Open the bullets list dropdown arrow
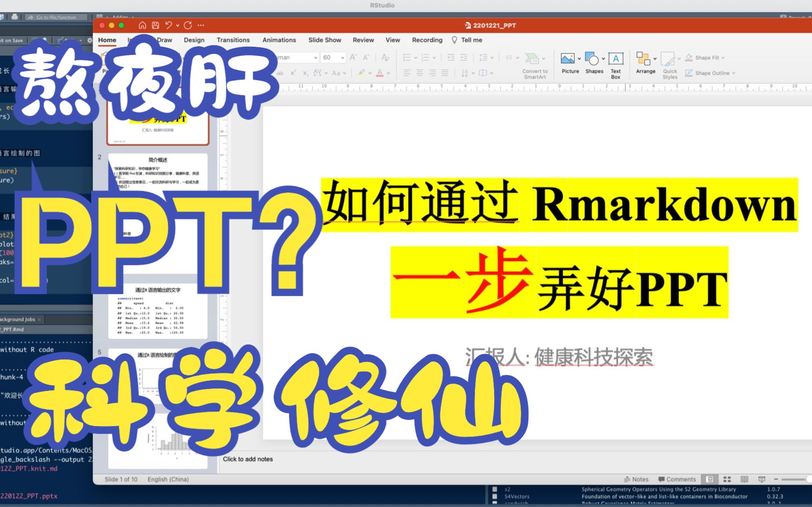This screenshot has width=812, height=507. click(416, 57)
